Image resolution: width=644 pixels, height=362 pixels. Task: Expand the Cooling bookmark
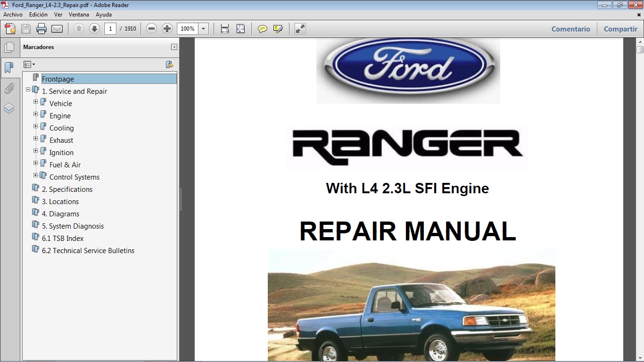[35, 126]
